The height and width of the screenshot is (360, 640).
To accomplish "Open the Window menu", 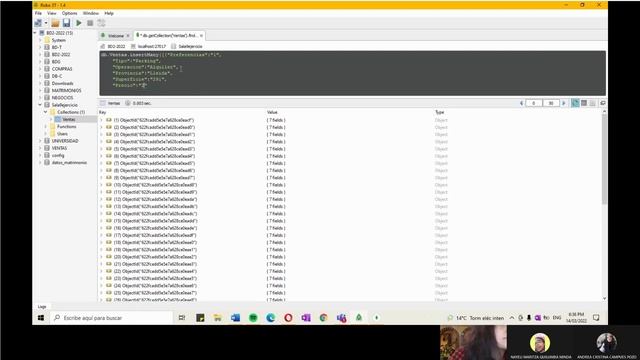I will 91,13.
